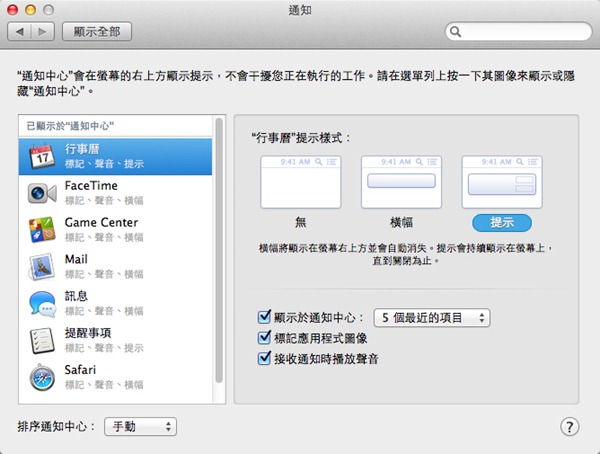Click the 已顯示於"通知中心" list header
This screenshot has height=454, width=600.
click(70, 126)
